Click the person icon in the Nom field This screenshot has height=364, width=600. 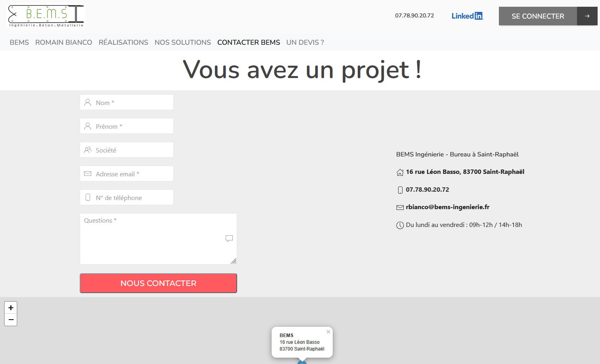(88, 102)
